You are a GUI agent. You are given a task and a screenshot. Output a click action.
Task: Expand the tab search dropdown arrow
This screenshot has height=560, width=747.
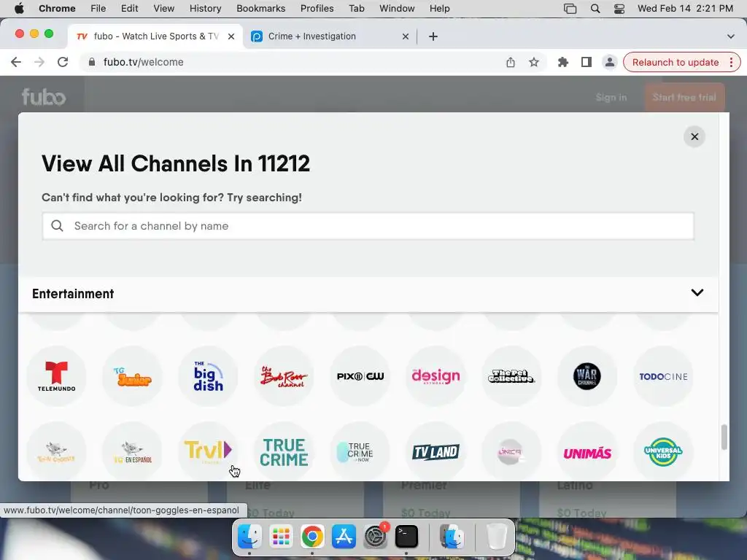[730, 36]
